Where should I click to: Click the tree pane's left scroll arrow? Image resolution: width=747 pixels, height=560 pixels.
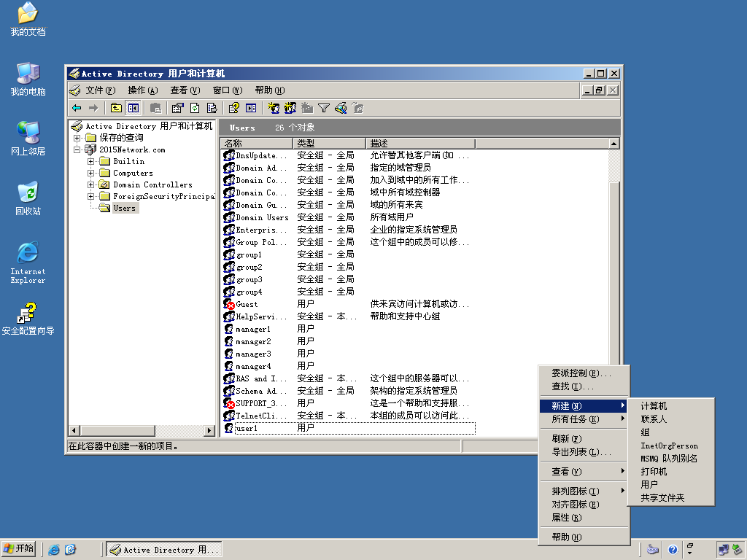pos(74,430)
